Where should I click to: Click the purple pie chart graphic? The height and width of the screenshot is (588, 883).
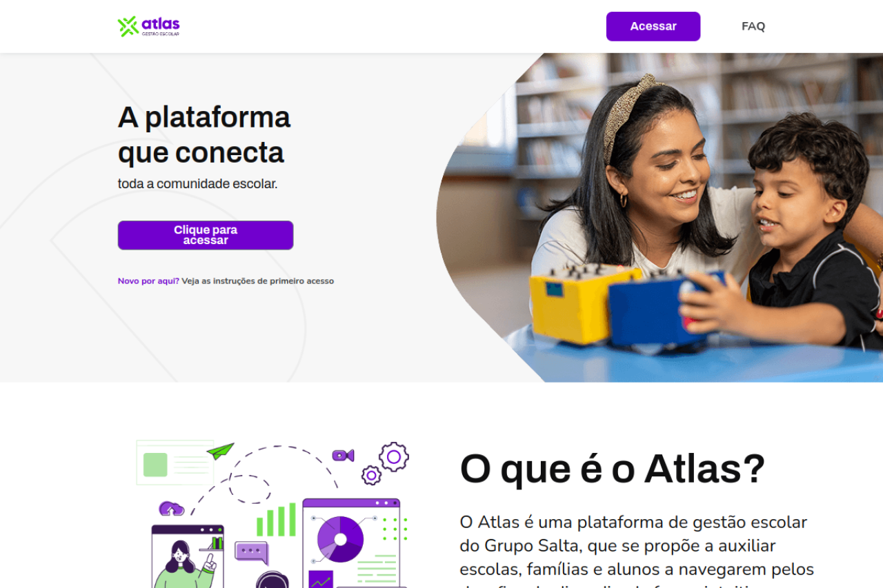point(340,539)
